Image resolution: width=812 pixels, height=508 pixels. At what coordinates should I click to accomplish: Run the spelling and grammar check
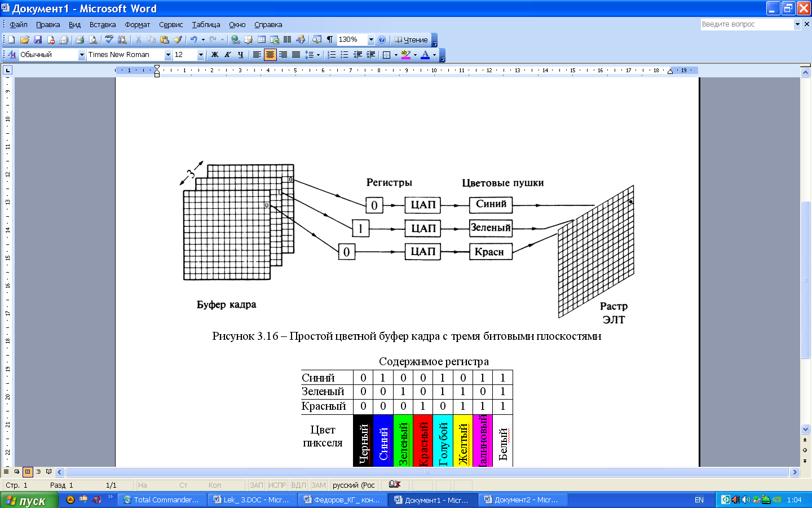109,40
